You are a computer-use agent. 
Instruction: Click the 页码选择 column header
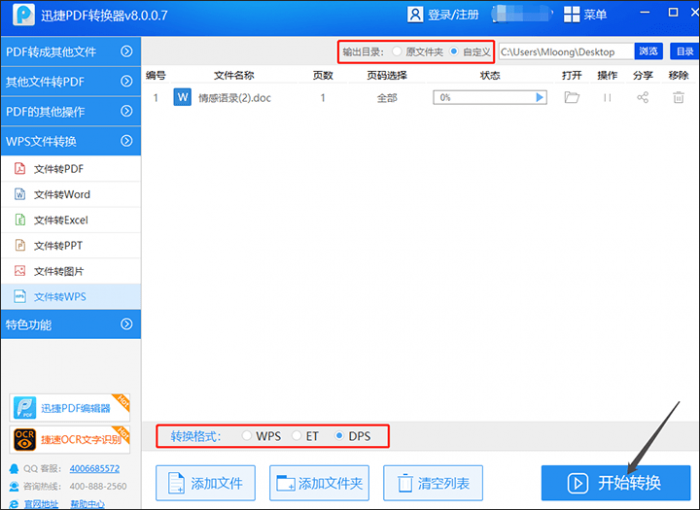[387, 75]
